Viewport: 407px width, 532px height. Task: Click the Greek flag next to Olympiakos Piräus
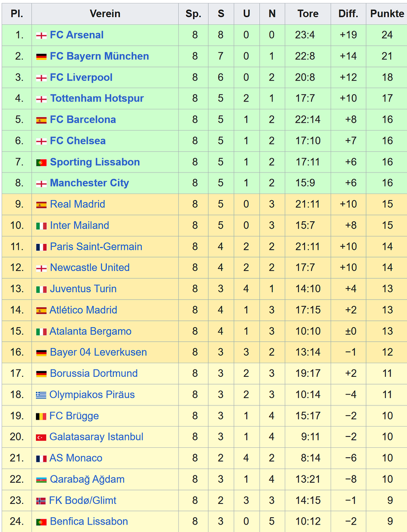coord(41,395)
